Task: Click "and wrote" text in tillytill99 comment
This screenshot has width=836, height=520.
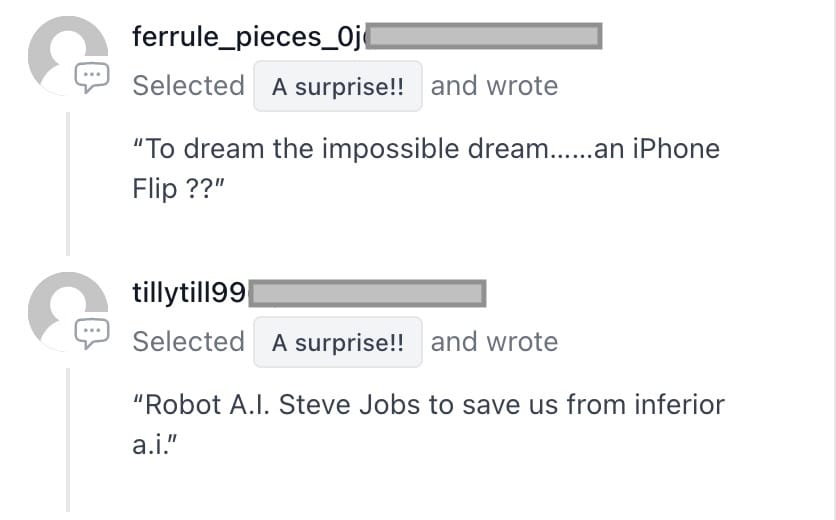Action: click(494, 342)
